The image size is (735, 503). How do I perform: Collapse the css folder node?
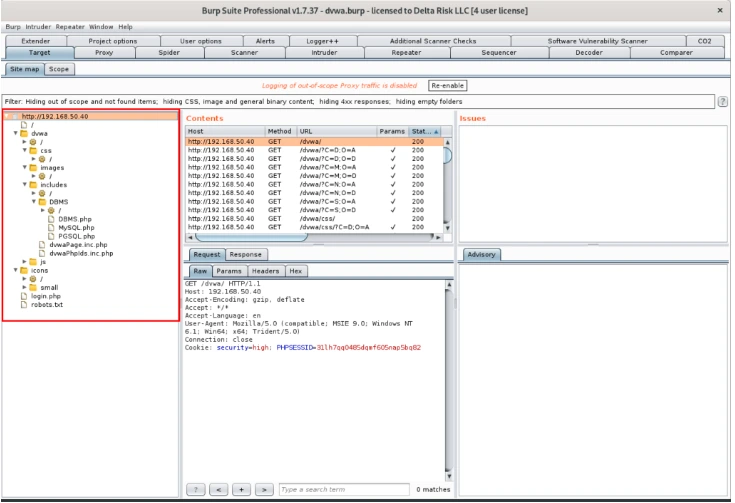(25, 150)
